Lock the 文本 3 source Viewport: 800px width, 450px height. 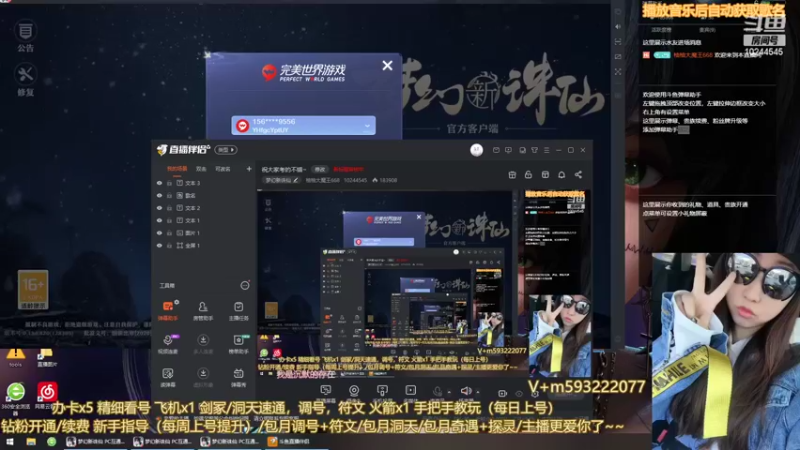tap(169, 183)
